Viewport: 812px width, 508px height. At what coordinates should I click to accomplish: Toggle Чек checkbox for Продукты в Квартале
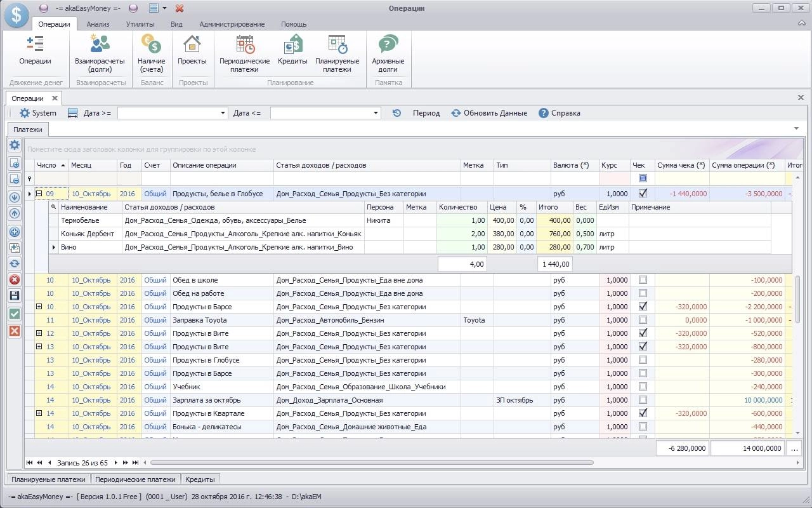coord(643,413)
